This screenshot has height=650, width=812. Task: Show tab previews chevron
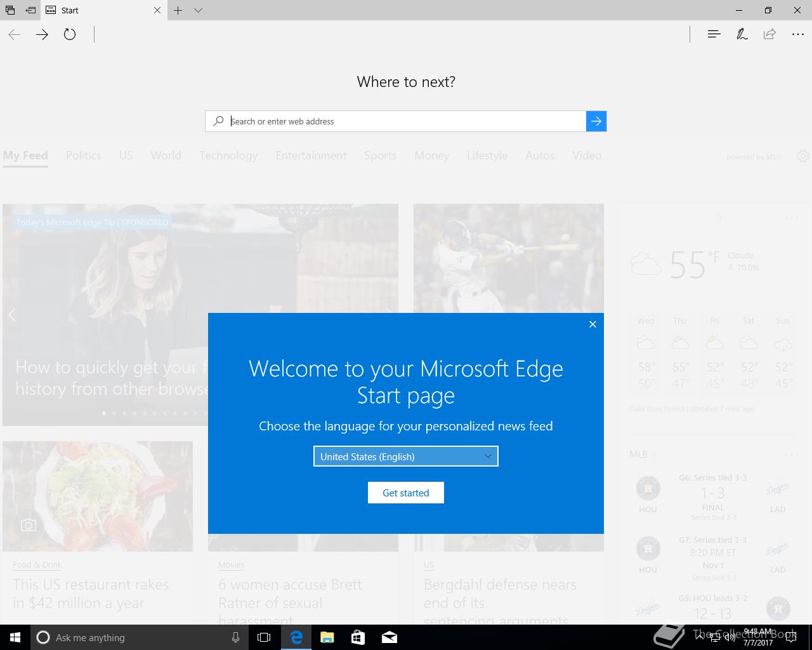click(198, 10)
